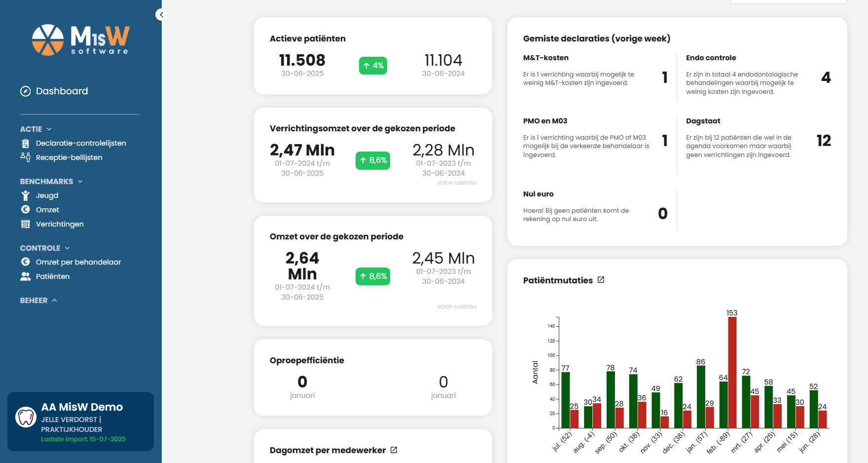This screenshot has height=463, width=868.
Task: Collapse the ACTIE section chevron
Action: [49, 129]
